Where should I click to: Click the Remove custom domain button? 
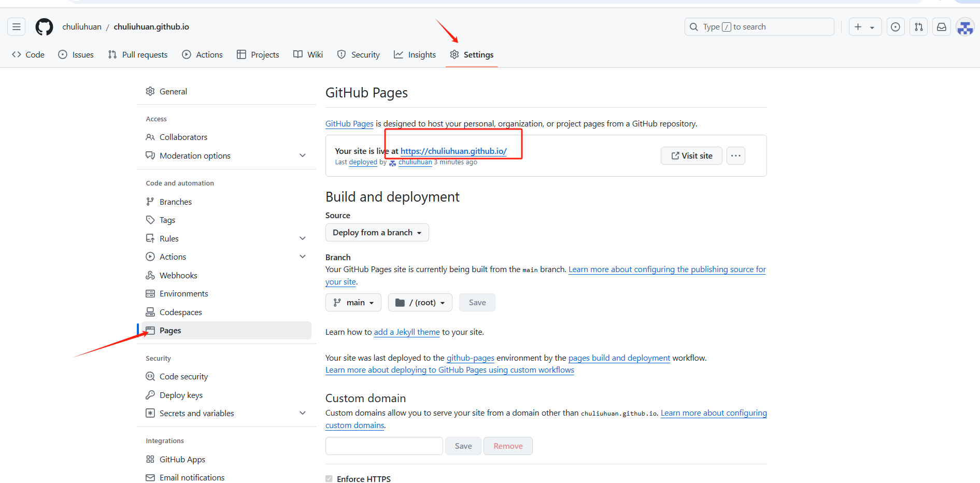coord(508,446)
